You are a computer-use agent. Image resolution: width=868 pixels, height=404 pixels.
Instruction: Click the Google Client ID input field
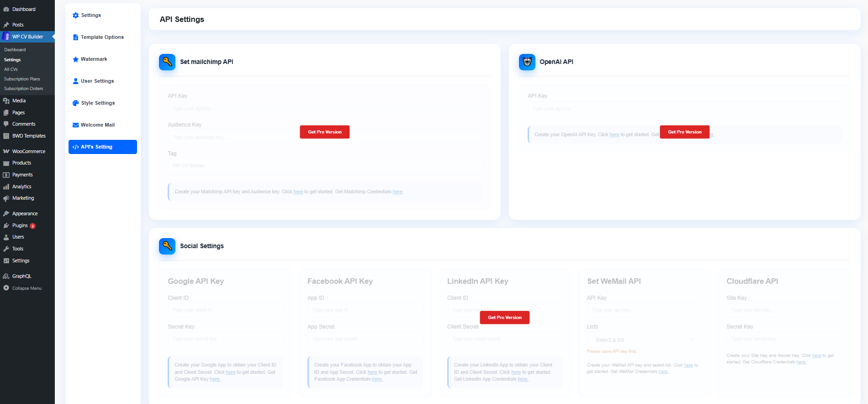(x=225, y=310)
